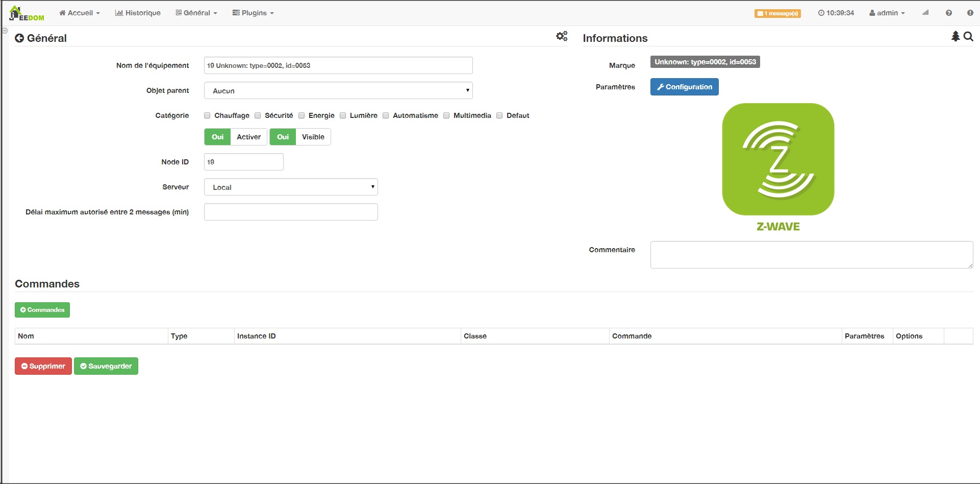Click the tree icon in Informations
This screenshot has width=980, height=484.
(956, 36)
